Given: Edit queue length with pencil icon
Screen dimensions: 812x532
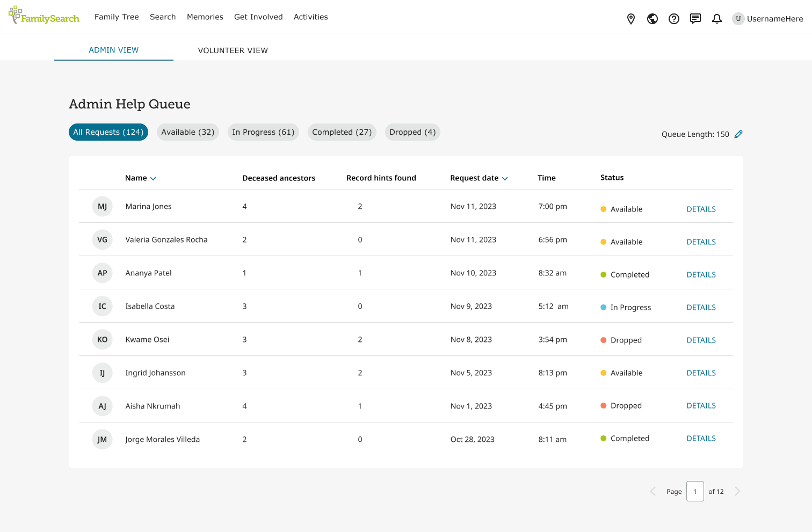Looking at the screenshot, I should (x=738, y=134).
